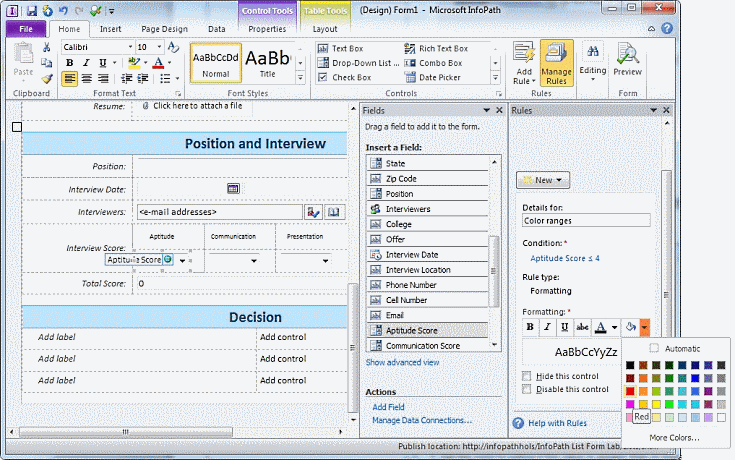
Task: Click the Color ranges rule name field
Action: (586, 220)
